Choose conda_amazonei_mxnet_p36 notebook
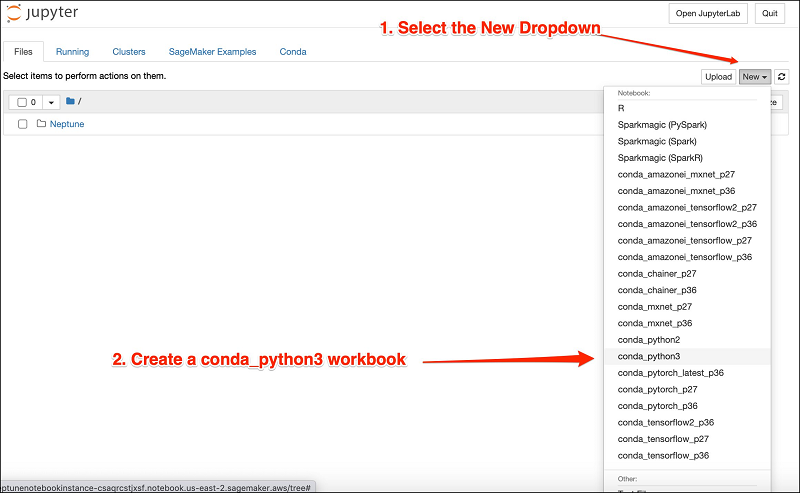The image size is (800, 493). 687,191
